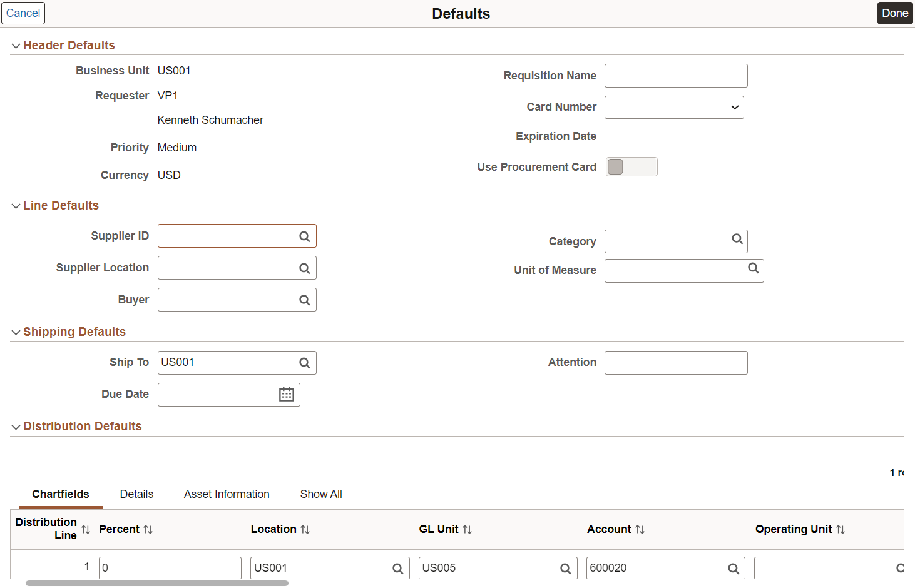The image size is (915, 588).
Task: Open the GL Unit lookup for US005
Action: click(x=564, y=568)
